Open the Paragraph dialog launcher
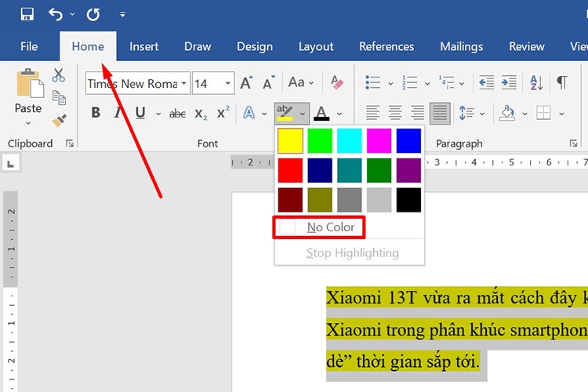Image resolution: width=588 pixels, height=392 pixels. click(x=573, y=143)
